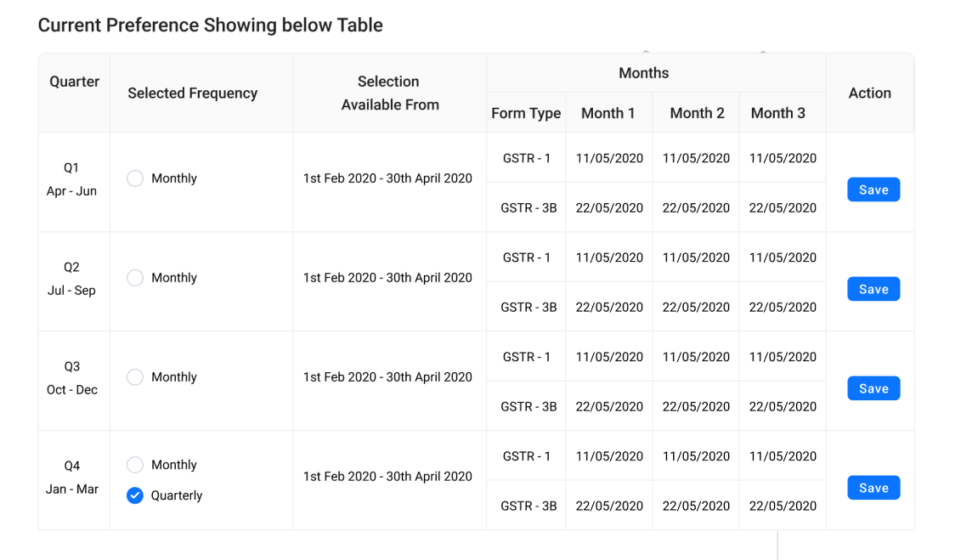Click Q4 selection date range text
The height and width of the screenshot is (560, 961).
(x=387, y=476)
